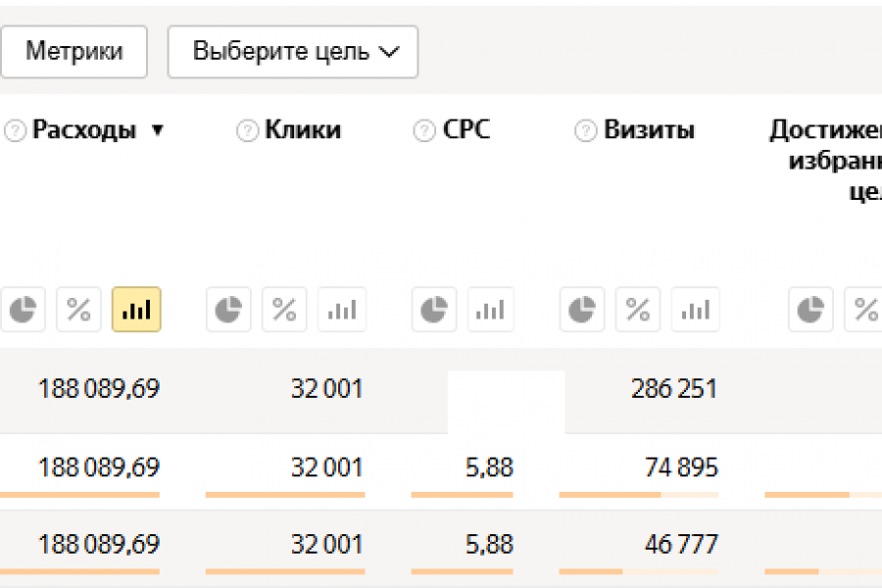
Task: Toggle pie chart view for Расходы
Action: (23, 310)
